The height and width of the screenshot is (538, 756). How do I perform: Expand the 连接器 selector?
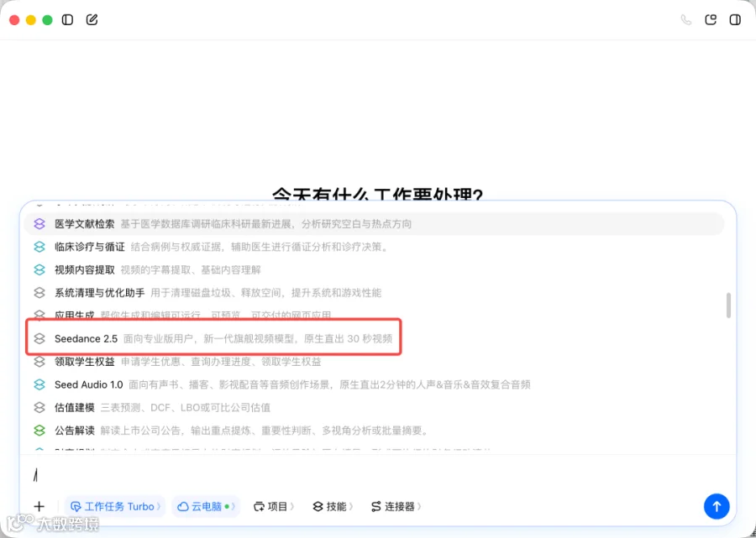[x=396, y=506]
